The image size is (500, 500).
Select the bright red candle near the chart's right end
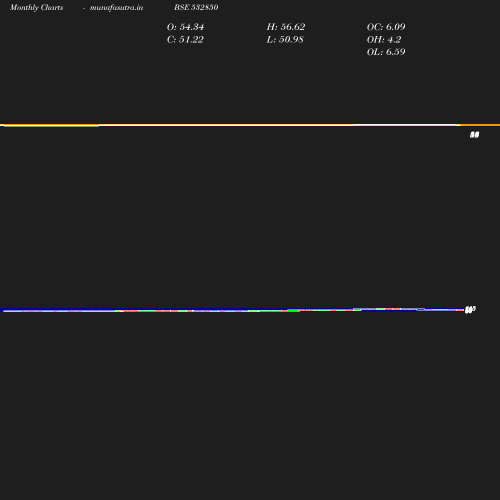(x=421, y=310)
